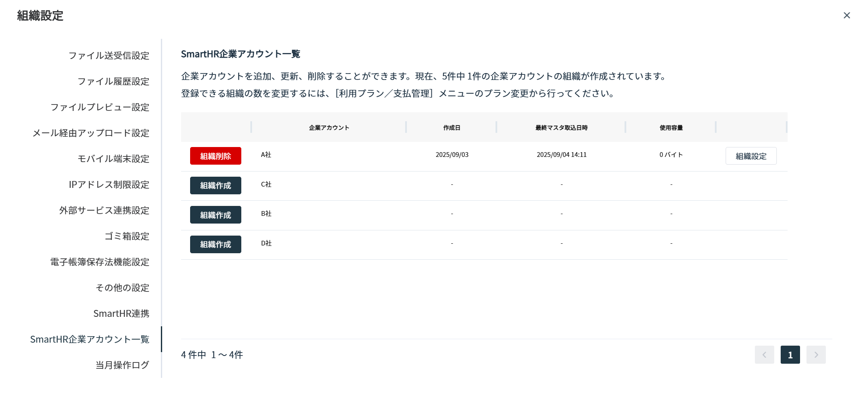The width and height of the screenshot is (868, 414).
Task: Open モバイル端末設定 menu item
Action: click(x=113, y=159)
